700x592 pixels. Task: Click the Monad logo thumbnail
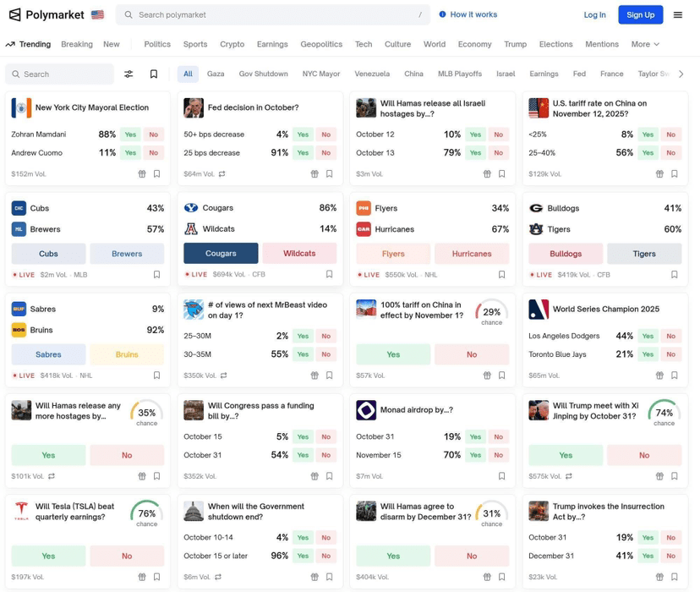[x=366, y=410]
